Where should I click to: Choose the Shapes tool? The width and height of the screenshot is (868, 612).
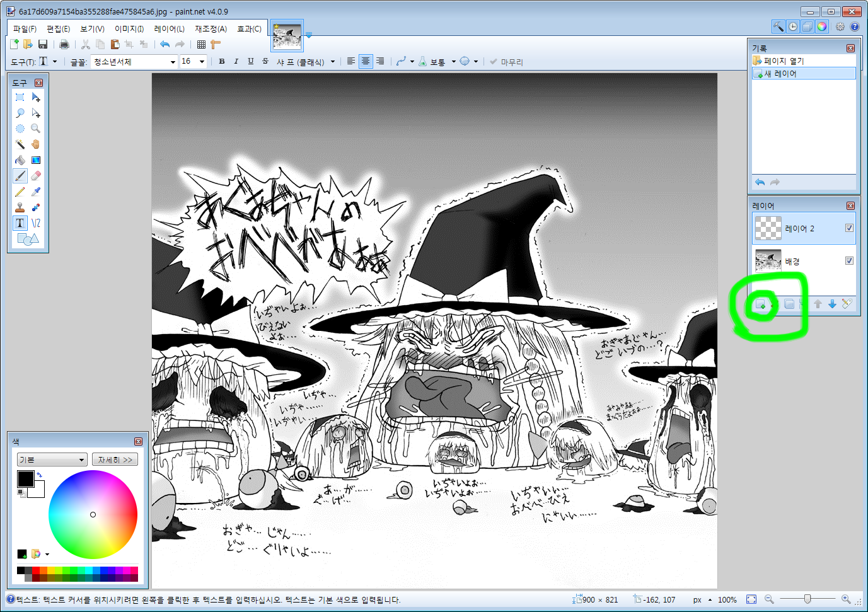[28, 239]
